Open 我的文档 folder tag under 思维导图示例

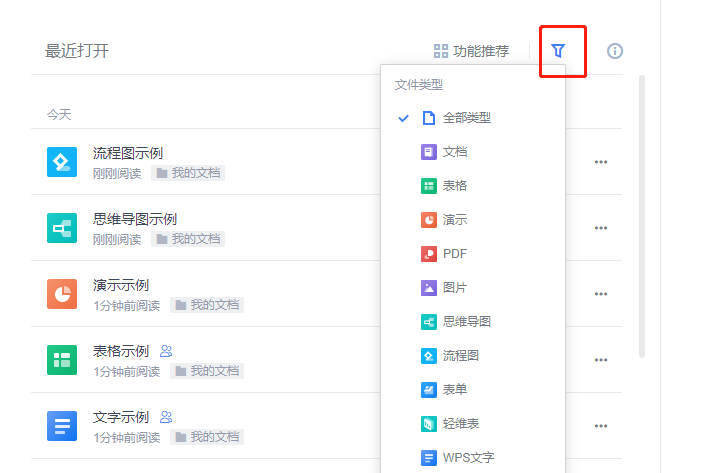pyautogui.click(x=188, y=239)
